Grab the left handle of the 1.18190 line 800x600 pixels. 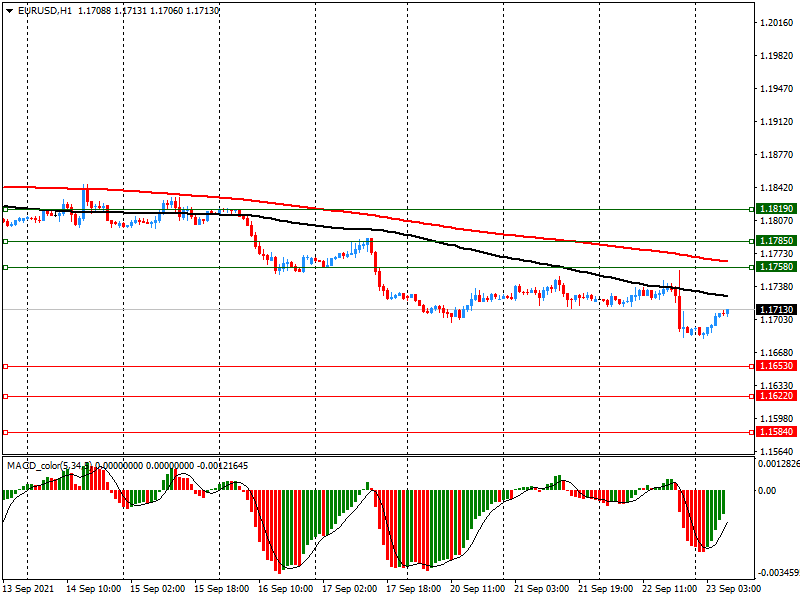(6, 209)
